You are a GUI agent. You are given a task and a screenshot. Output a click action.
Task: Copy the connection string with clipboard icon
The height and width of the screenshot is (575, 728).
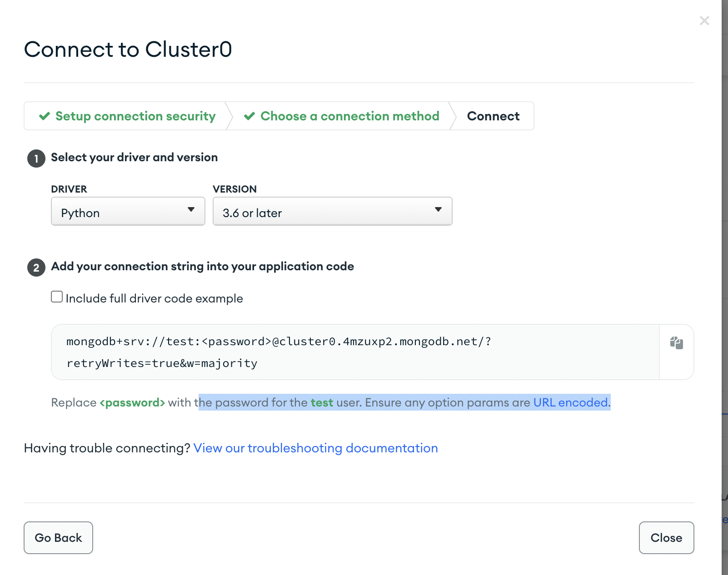(x=676, y=343)
